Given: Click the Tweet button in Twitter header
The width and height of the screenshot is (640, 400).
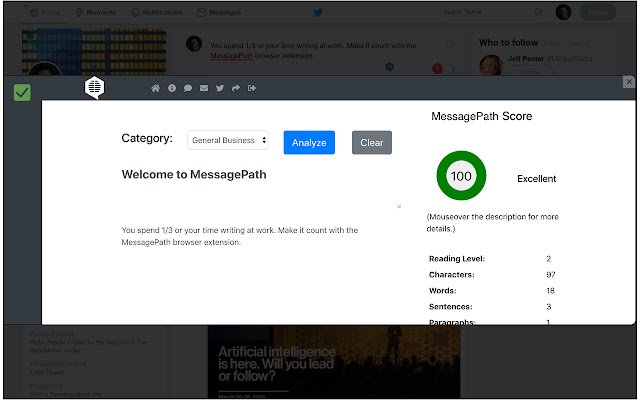Looking at the screenshot, I should (x=598, y=12).
